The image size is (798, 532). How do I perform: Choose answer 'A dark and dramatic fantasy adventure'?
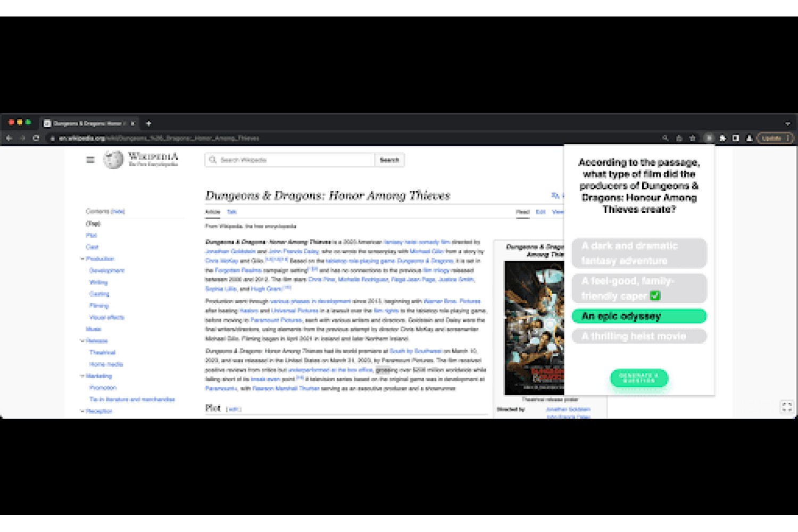click(639, 253)
